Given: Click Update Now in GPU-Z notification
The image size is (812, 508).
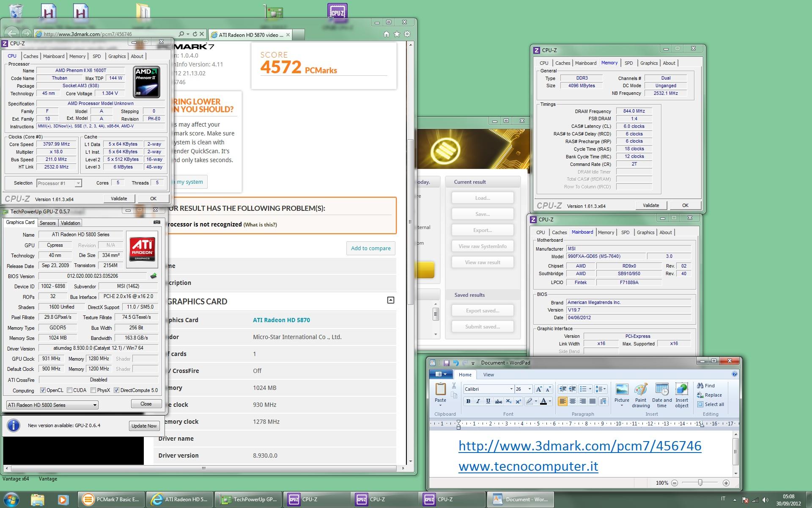Looking at the screenshot, I should (144, 426).
